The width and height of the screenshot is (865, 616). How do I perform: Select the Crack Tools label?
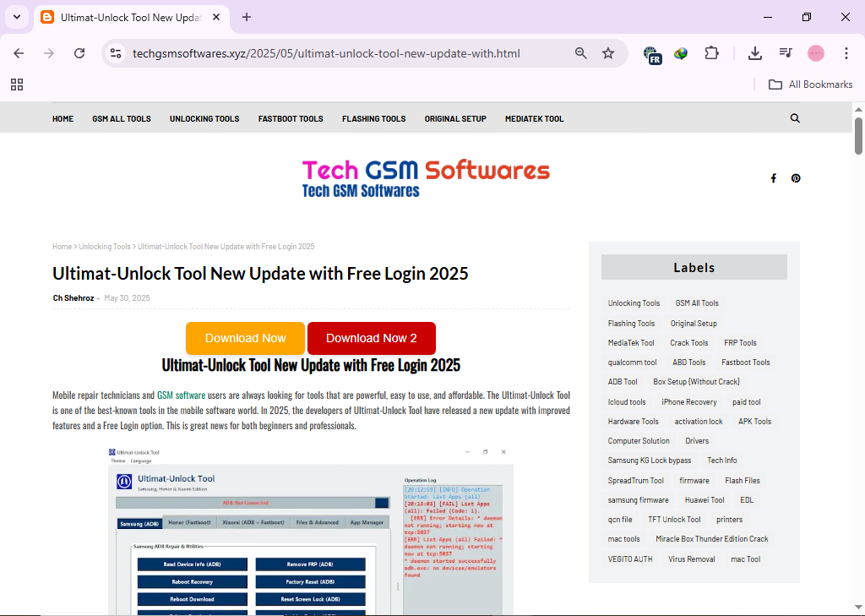point(689,343)
